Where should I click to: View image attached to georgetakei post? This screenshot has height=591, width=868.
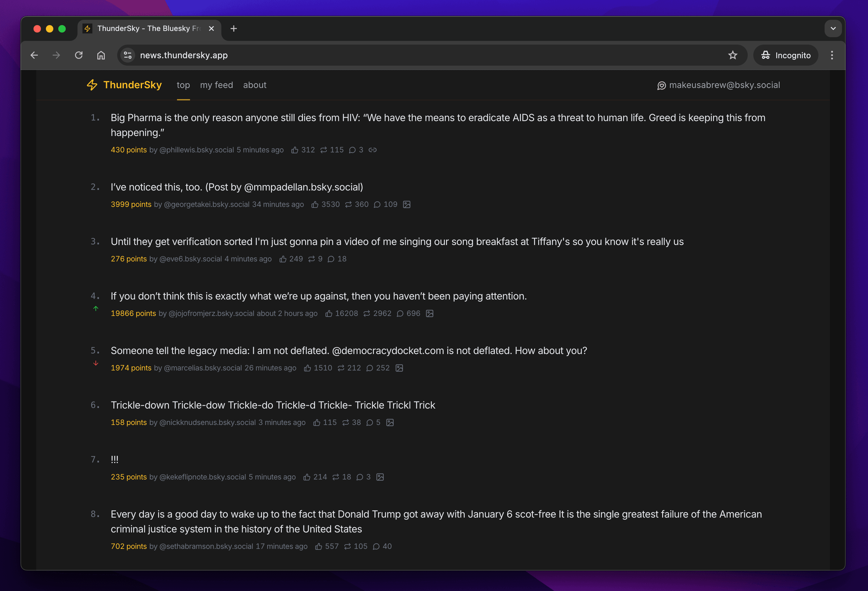[x=407, y=204]
